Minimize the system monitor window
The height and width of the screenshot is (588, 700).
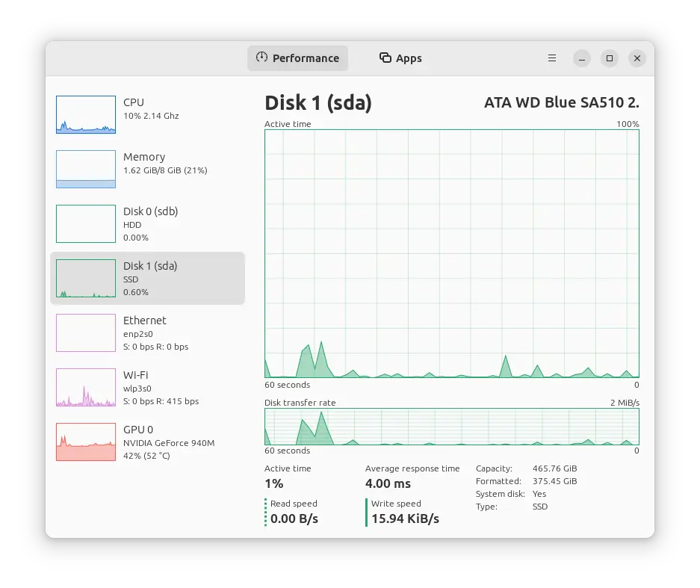pos(583,58)
